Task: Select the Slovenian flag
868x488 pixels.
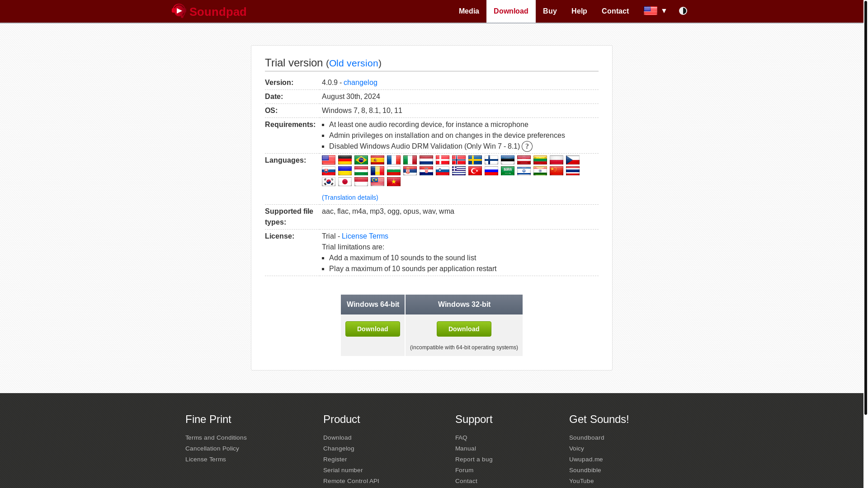Action: (443, 171)
